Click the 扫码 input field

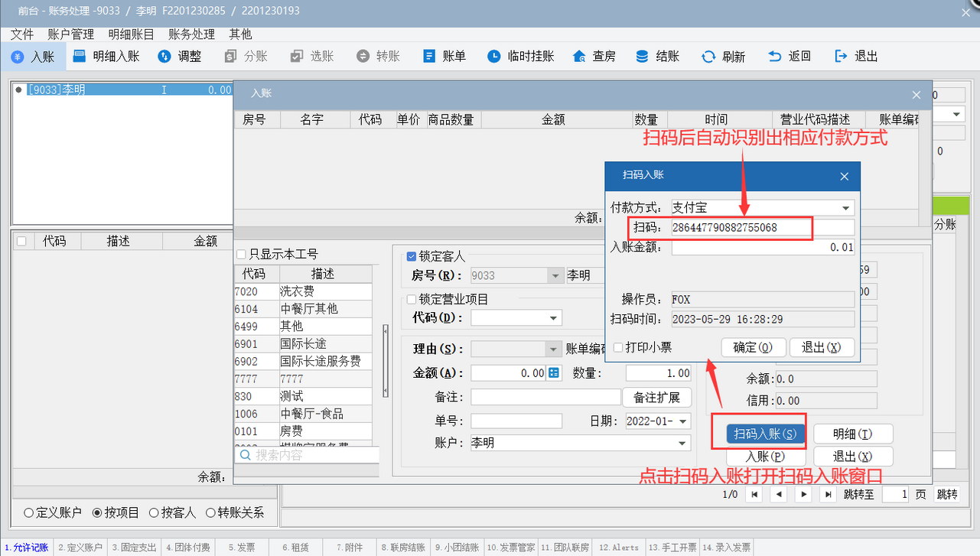763,227
